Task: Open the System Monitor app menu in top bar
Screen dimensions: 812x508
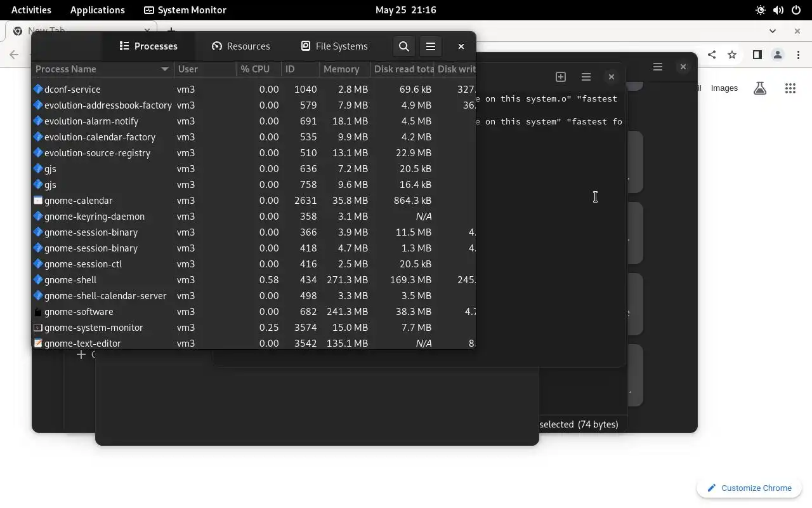Action: tap(185, 10)
